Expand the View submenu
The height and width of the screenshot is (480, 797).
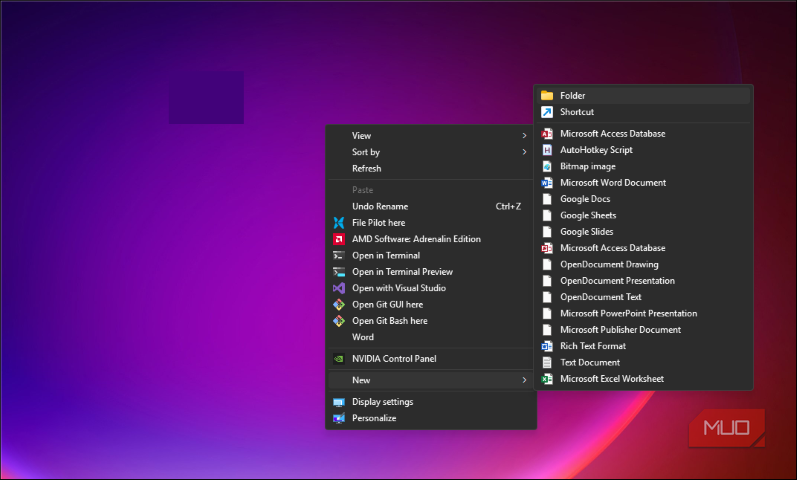coord(431,136)
